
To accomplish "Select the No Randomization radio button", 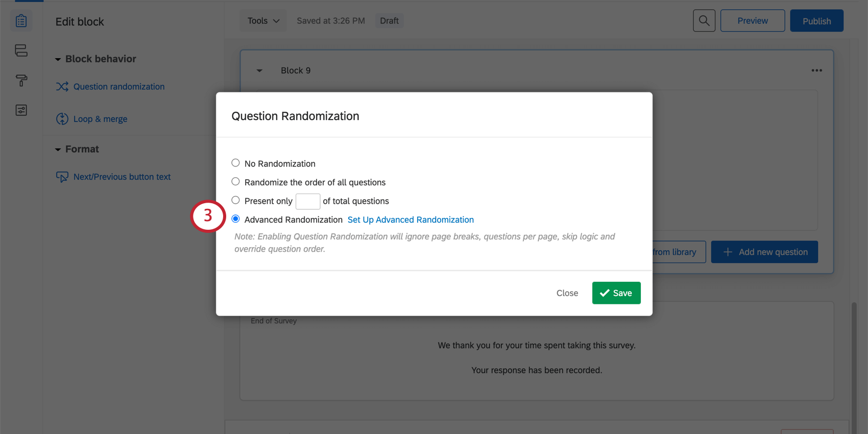I will (x=235, y=163).
